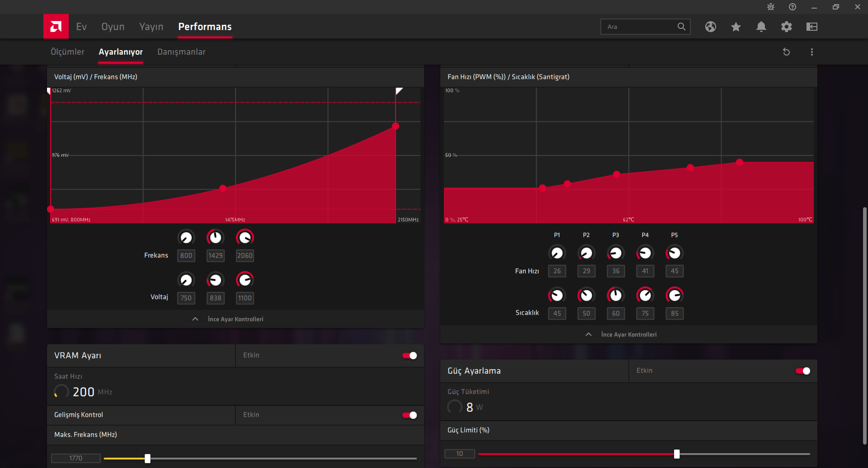Viewport: 868px width, 468px height.
Task: Click the P4 fan speed knob
Action: point(645,253)
